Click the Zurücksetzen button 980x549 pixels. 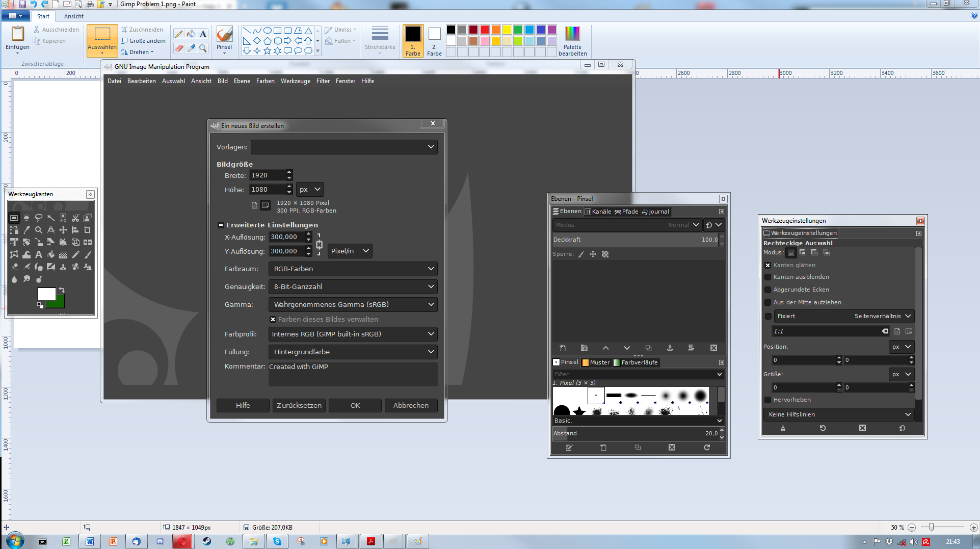[299, 405]
